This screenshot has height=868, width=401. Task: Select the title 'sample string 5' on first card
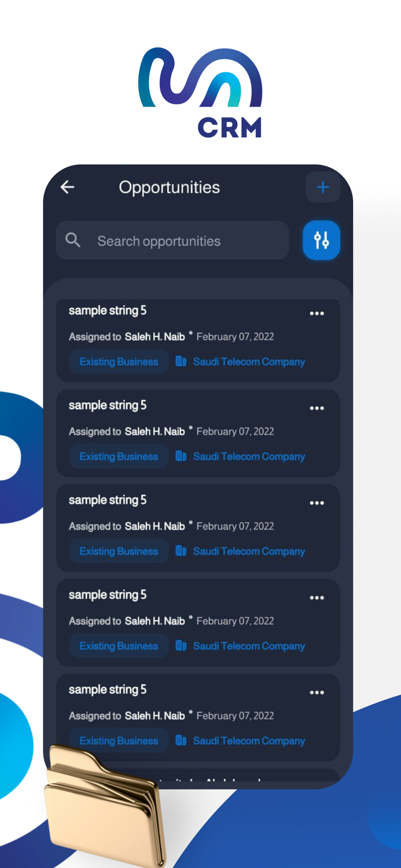107,310
